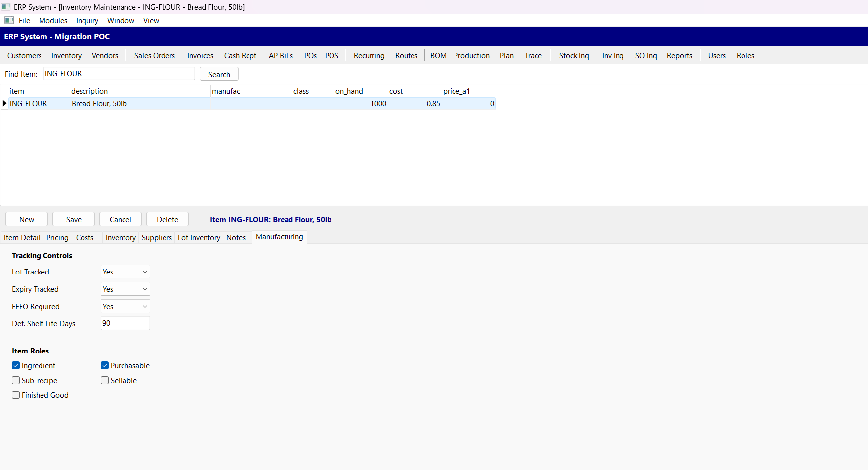Click the Search button
Screen dimensions: 868x470
pos(219,74)
